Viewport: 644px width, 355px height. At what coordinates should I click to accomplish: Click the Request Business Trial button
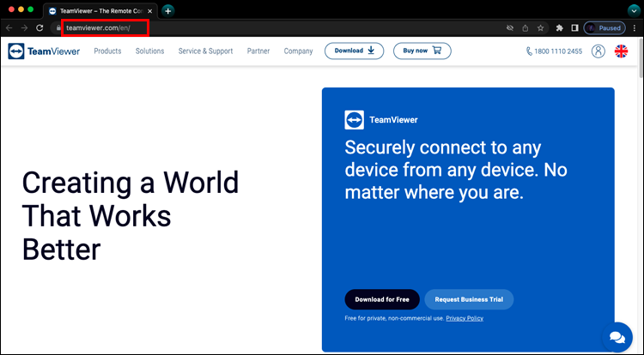469,299
